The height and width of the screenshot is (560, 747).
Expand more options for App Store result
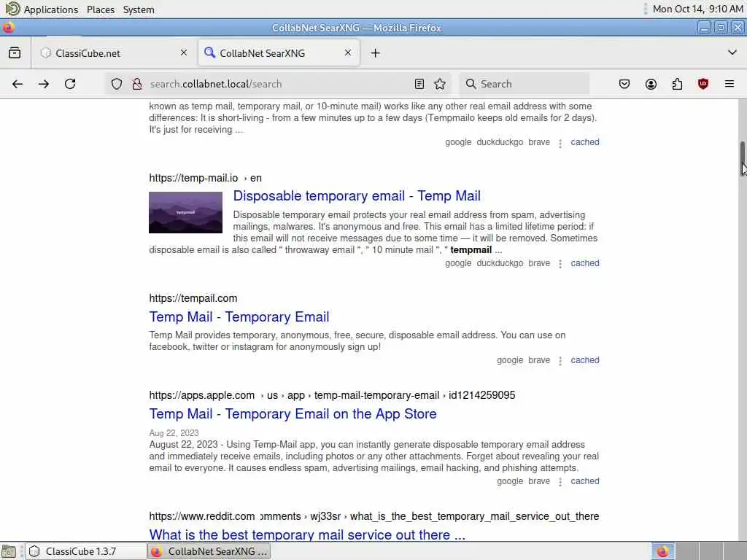(560, 482)
